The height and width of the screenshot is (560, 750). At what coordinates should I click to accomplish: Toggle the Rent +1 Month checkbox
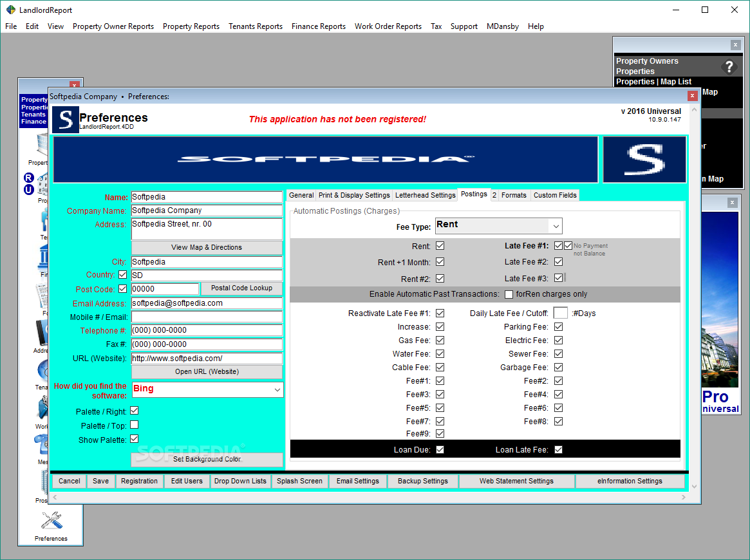(440, 262)
